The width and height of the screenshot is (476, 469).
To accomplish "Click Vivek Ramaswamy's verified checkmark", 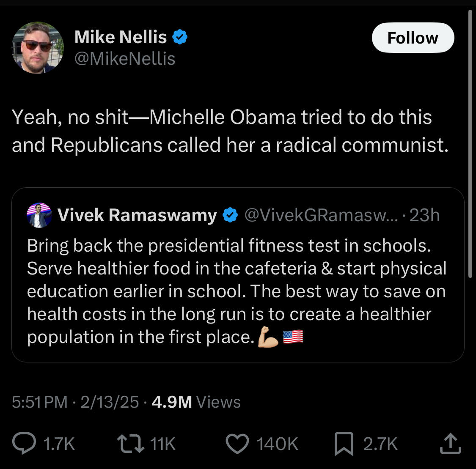I will point(230,215).
